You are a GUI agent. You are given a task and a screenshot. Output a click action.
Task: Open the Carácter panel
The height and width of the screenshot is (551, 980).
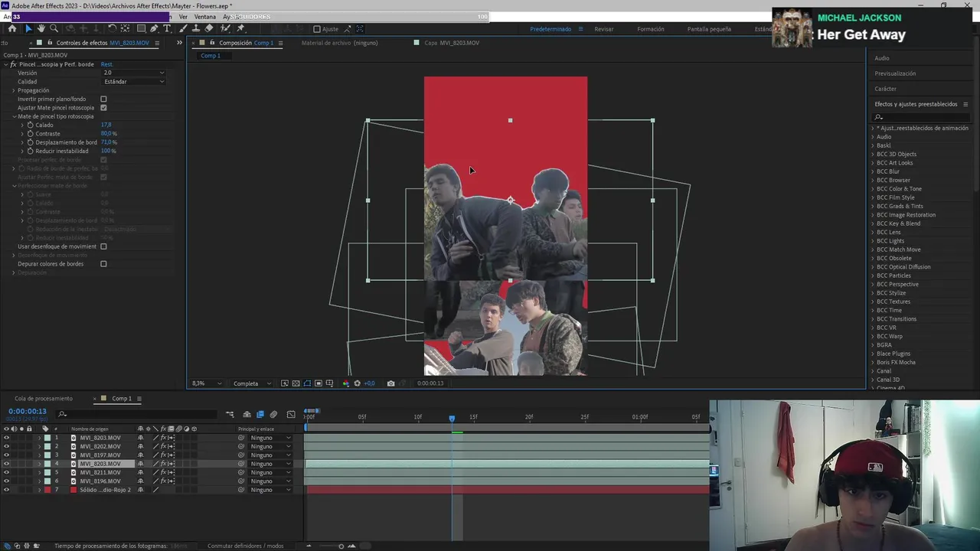(885, 89)
